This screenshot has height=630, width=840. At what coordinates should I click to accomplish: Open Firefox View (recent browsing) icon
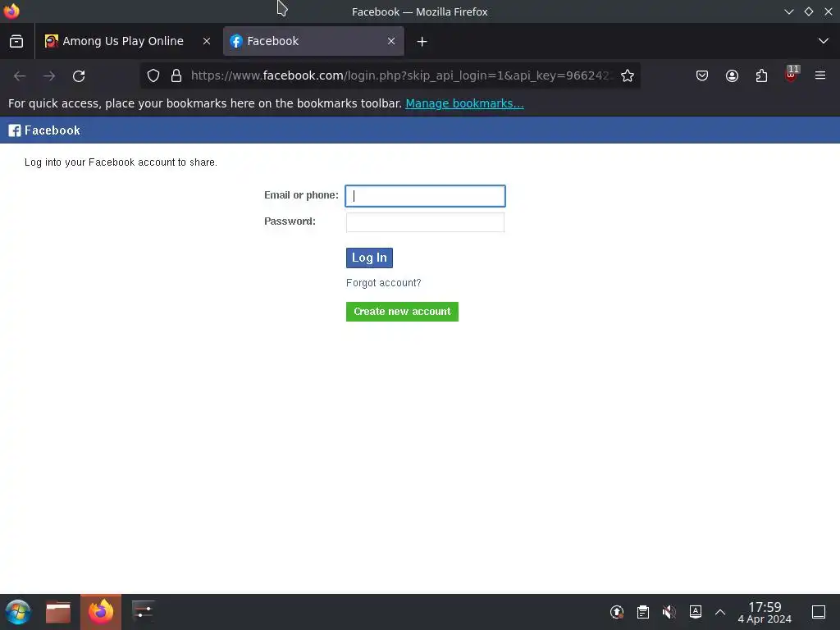(16, 41)
